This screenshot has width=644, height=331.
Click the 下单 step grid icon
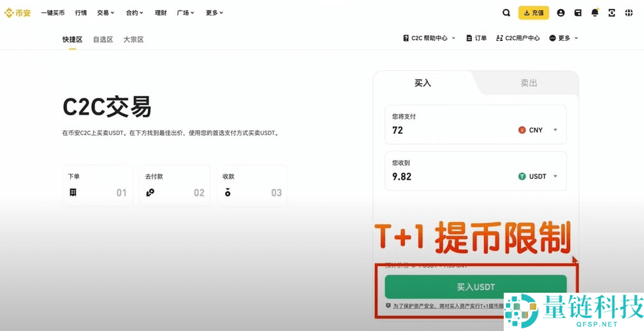point(73,192)
